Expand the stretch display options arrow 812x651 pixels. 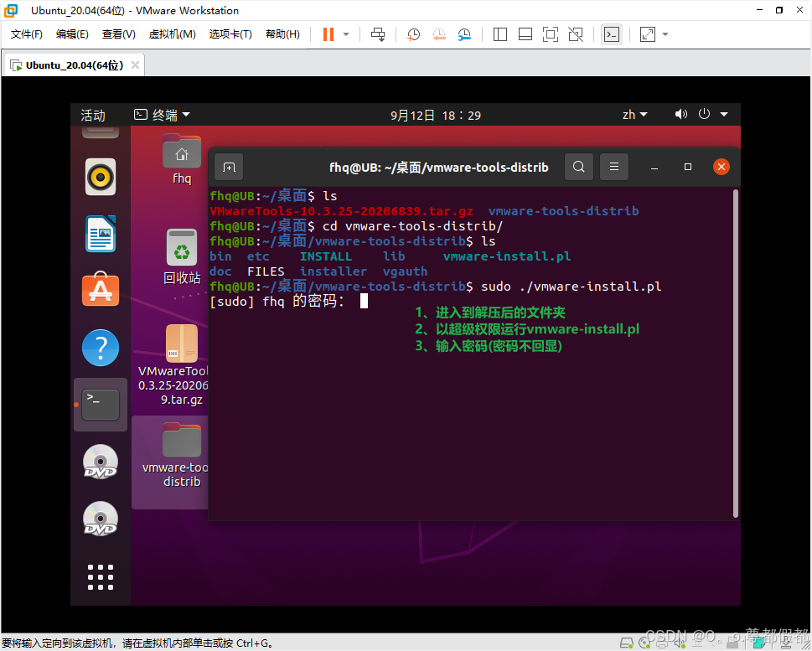tap(665, 34)
